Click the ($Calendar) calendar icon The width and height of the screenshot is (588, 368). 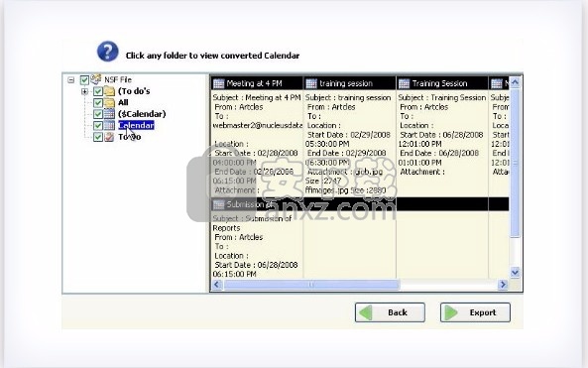pos(109,114)
